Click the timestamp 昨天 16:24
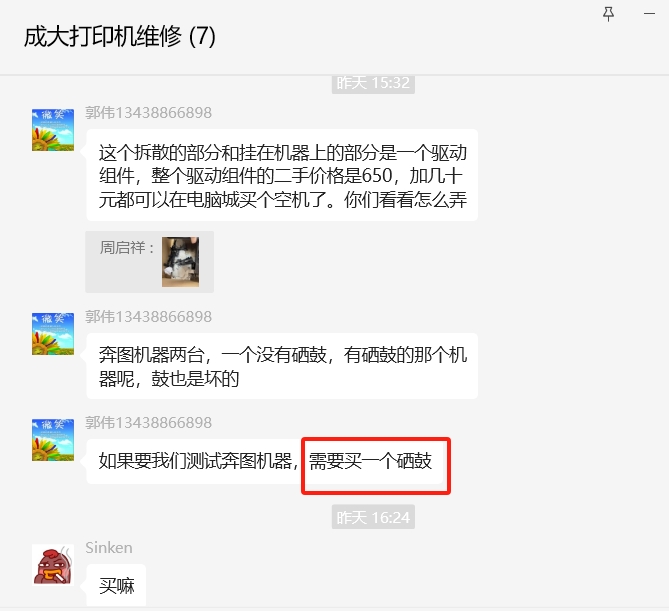 pos(373,517)
